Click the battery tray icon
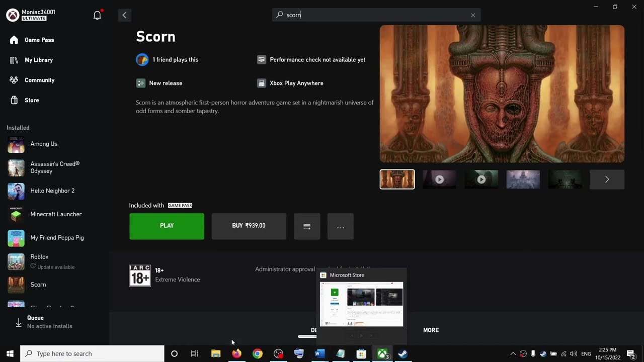Viewport: 644px width, 362px height. [x=553, y=354]
